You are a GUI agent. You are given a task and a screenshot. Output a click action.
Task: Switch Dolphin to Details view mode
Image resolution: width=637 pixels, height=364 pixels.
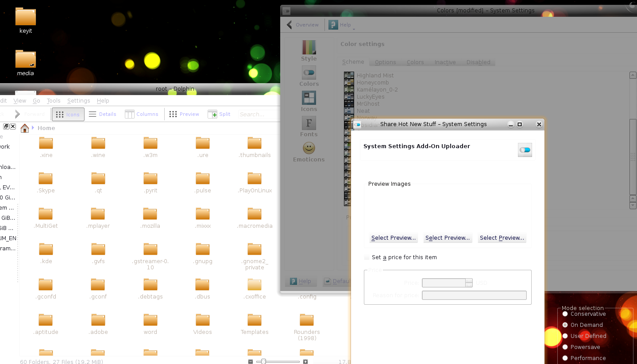click(x=102, y=114)
